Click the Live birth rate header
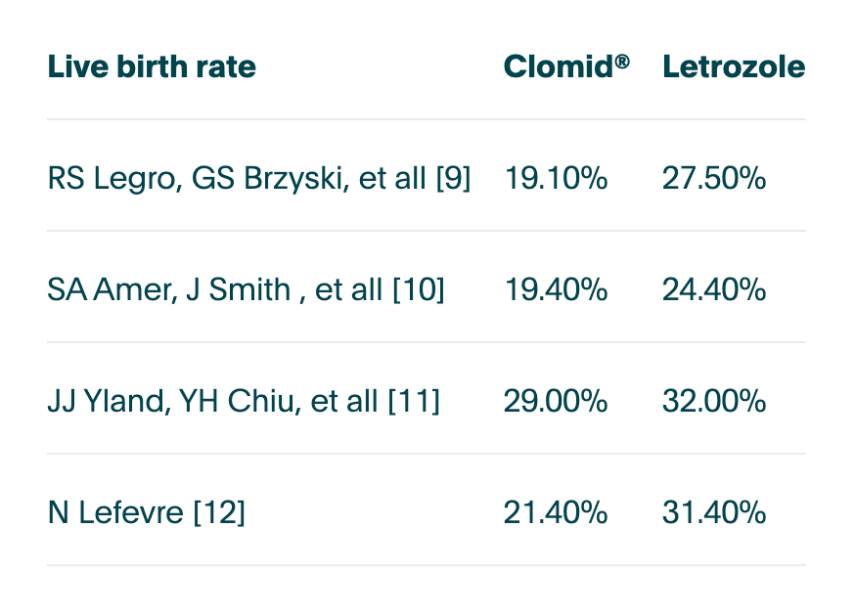The height and width of the screenshot is (616, 855). pos(152,66)
